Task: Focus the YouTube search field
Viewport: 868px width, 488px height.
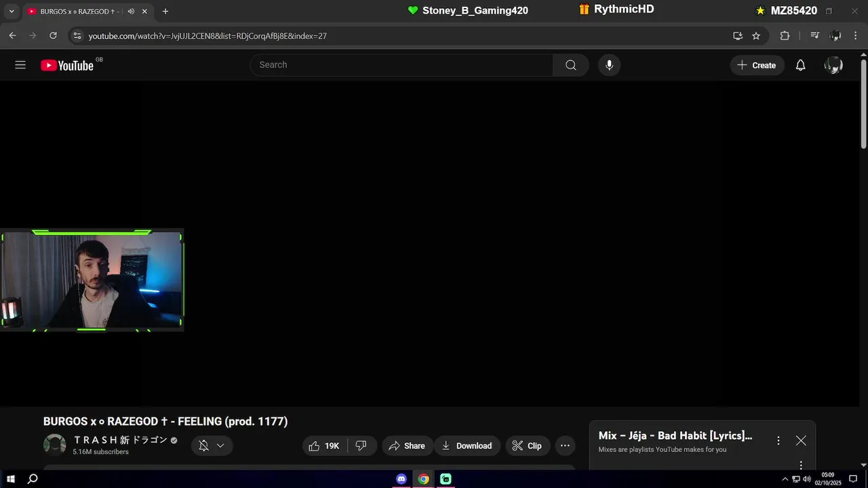Action: (x=401, y=65)
